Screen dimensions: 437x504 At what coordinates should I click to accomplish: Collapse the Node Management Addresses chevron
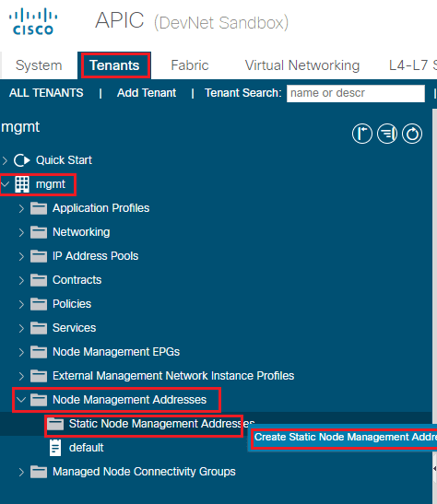point(21,400)
